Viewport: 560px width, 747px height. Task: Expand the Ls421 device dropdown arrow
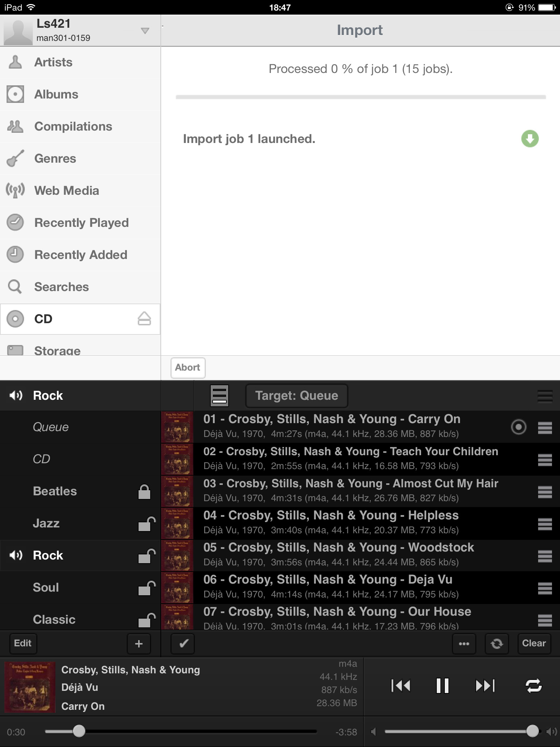pyautogui.click(x=145, y=31)
